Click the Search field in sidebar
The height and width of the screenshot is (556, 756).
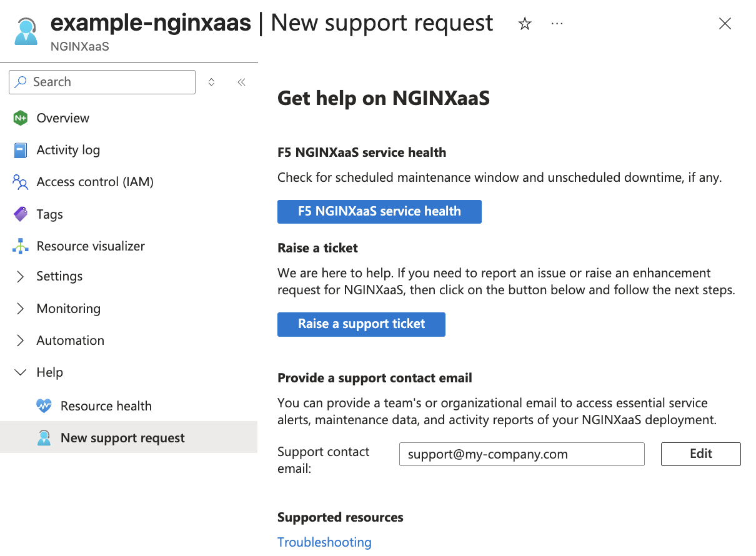[x=102, y=82]
